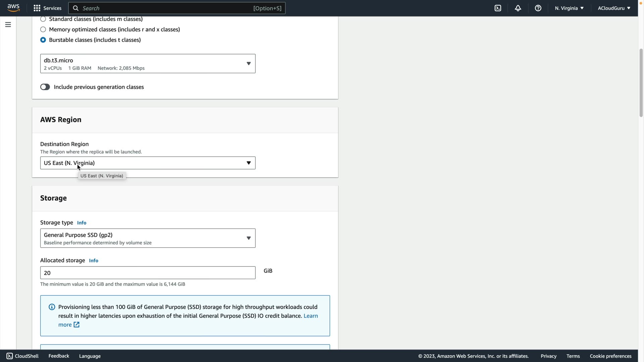Open the notifications bell
The height and width of the screenshot is (362, 644).
point(518,8)
